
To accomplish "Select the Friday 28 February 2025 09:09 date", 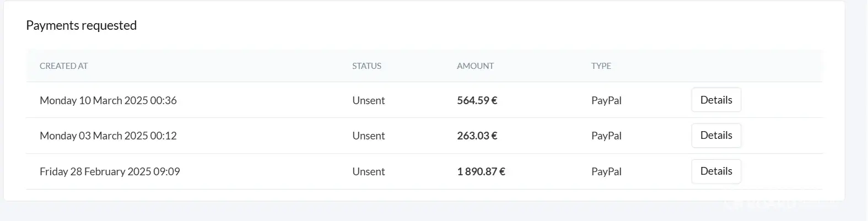I will tap(110, 172).
